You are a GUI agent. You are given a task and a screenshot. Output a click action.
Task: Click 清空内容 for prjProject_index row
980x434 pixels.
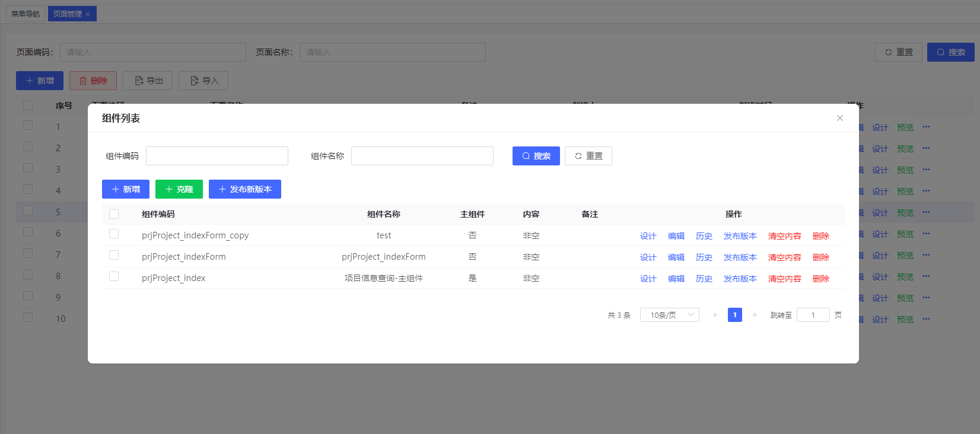coord(785,279)
